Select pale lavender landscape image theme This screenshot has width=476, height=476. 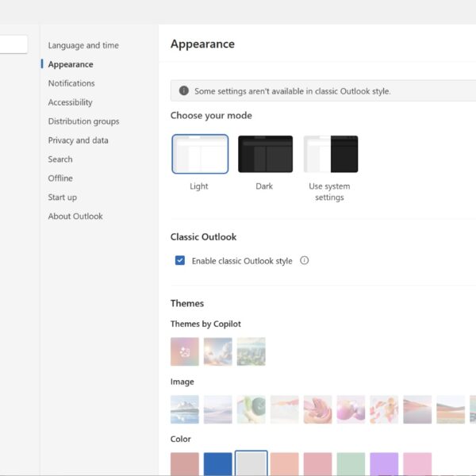click(218, 409)
